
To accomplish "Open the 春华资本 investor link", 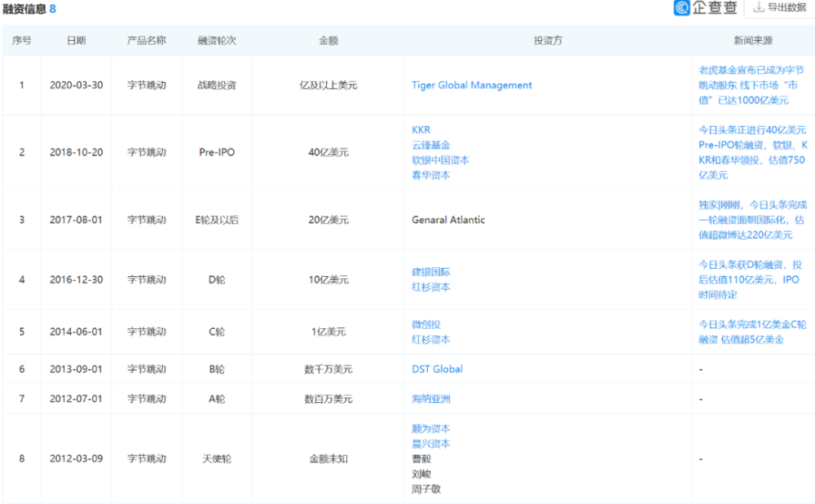I will tap(431, 175).
